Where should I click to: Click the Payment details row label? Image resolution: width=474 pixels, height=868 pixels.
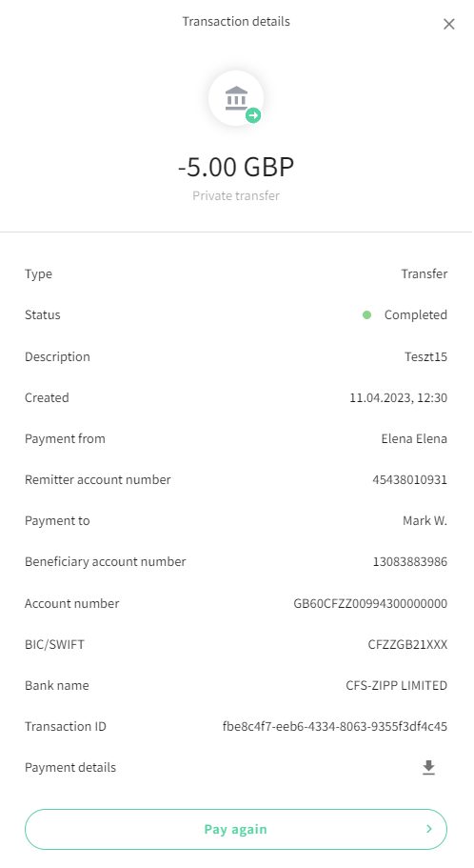pyautogui.click(x=70, y=767)
